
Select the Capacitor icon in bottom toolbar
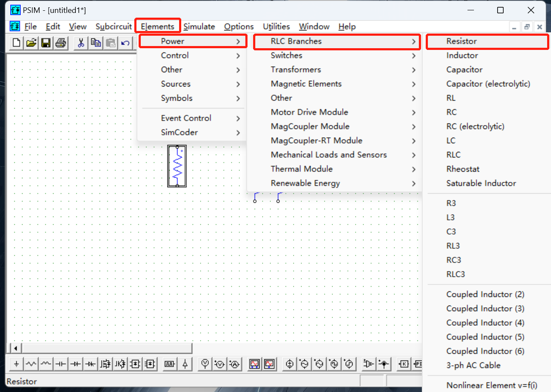(x=60, y=364)
